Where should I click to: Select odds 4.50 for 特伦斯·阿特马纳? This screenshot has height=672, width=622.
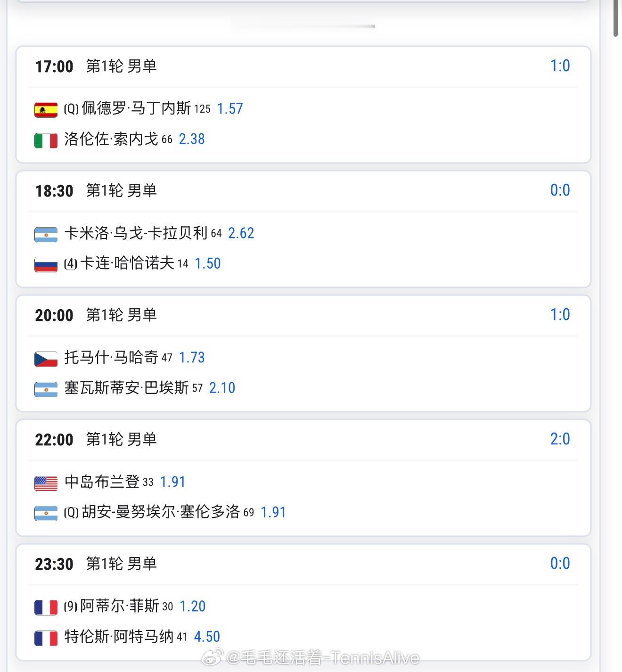point(207,637)
